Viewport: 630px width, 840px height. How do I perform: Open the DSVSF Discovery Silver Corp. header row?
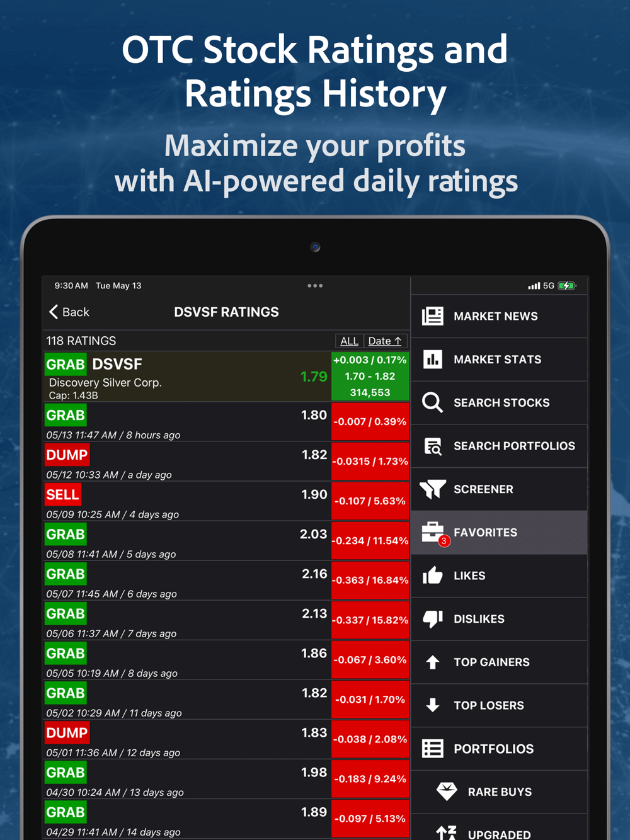pyautogui.click(x=226, y=377)
